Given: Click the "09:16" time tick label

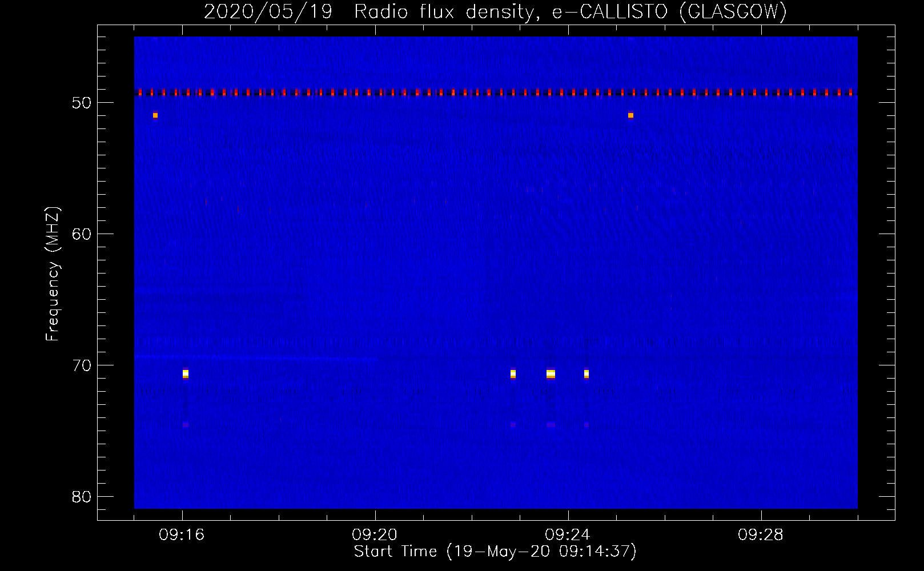Looking at the screenshot, I should 182,535.
